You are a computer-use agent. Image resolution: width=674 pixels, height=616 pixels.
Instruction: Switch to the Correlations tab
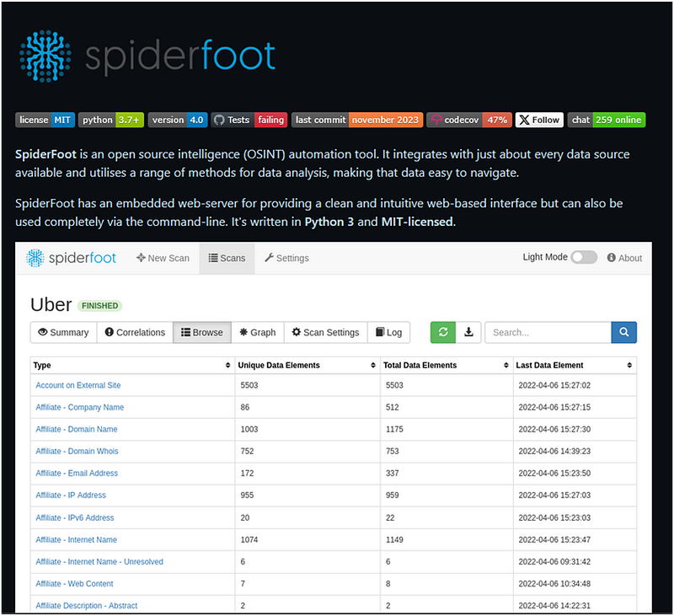(x=135, y=332)
